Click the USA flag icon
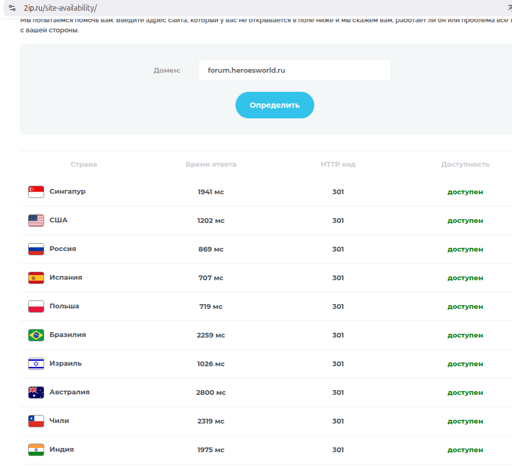This screenshot has width=512, height=466. (x=36, y=220)
